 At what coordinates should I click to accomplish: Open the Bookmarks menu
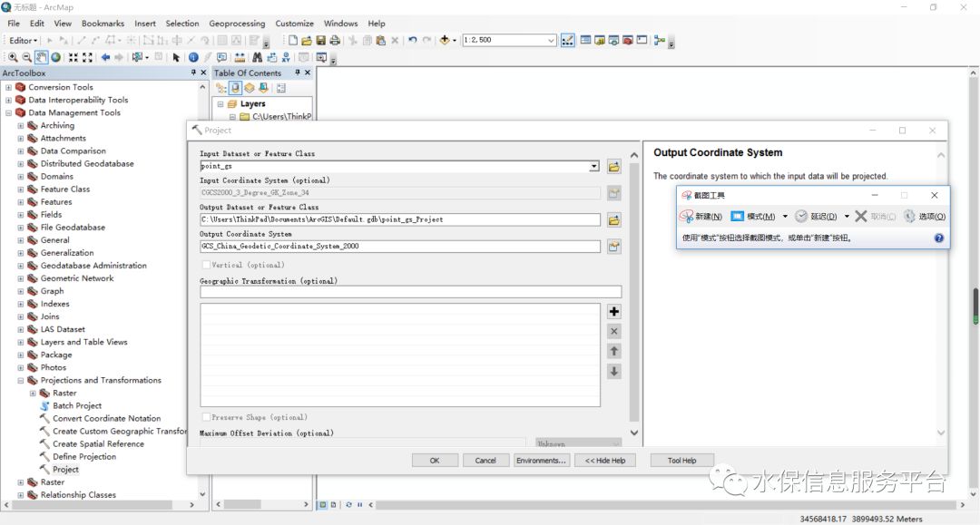[103, 23]
